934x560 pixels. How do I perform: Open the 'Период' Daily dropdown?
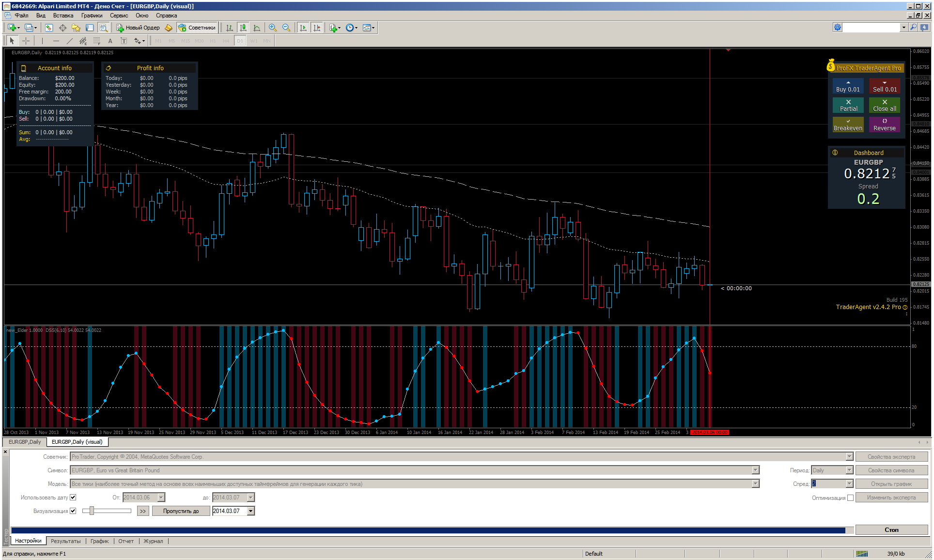coord(849,470)
